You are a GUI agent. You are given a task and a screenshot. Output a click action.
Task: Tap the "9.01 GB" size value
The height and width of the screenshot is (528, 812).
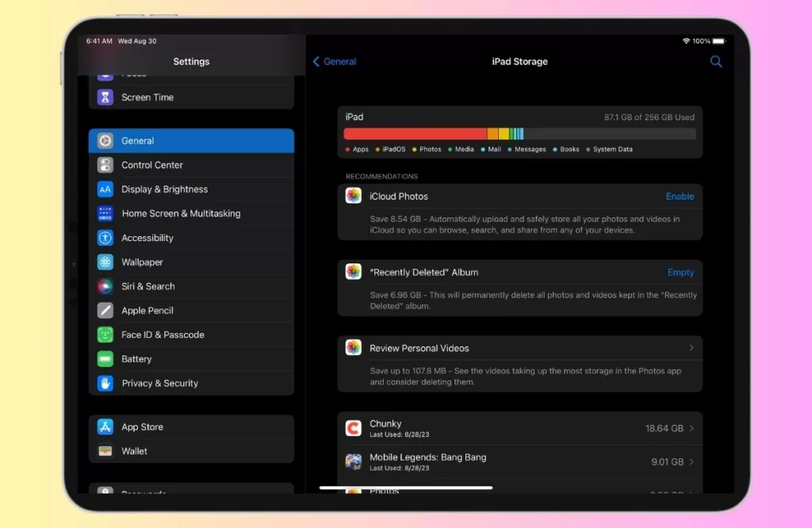point(668,461)
